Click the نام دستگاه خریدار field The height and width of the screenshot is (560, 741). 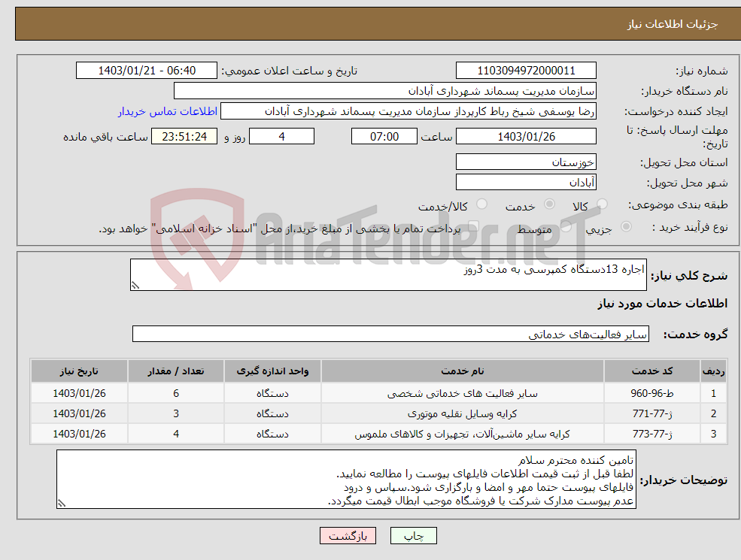(x=385, y=91)
